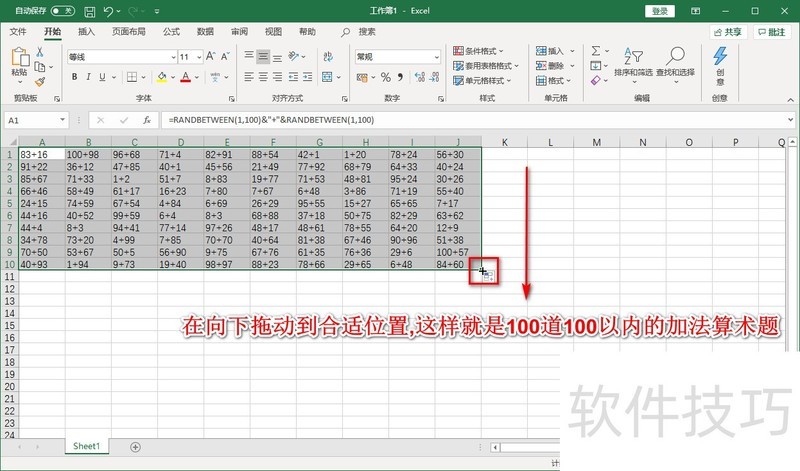The width and height of the screenshot is (800, 471).
Task: Click the Increase Font Size icon
Action: pyautogui.click(x=211, y=56)
